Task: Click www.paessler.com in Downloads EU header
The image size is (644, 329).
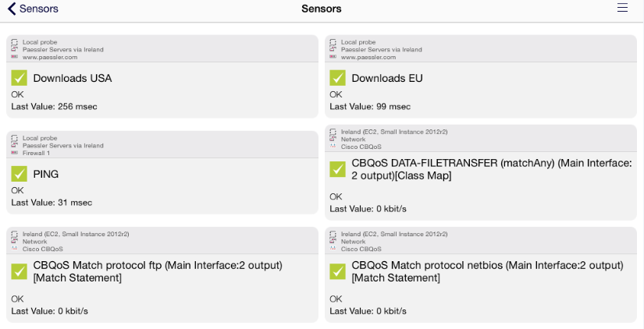Action: [368, 57]
